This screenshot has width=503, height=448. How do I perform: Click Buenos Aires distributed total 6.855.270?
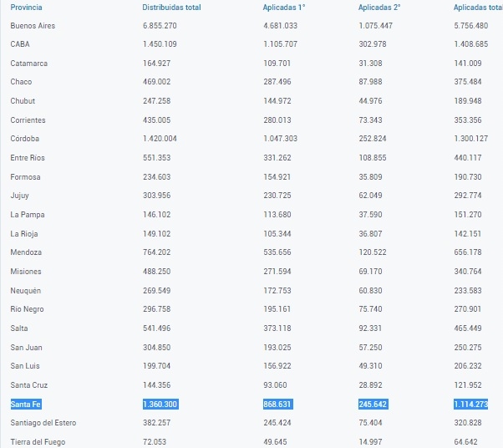pyautogui.click(x=160, y=26)
